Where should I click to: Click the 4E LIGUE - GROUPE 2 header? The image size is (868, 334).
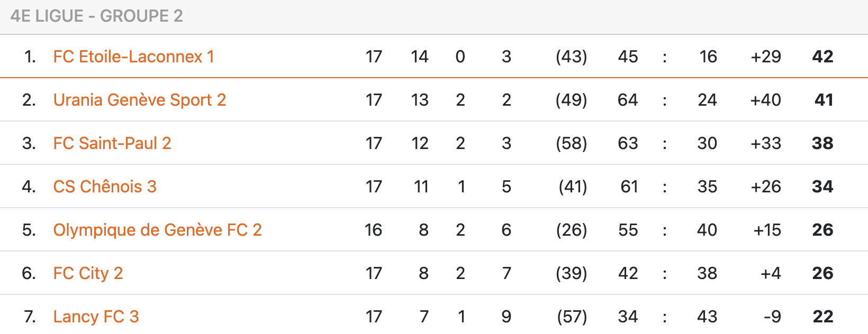click(97, 16)
